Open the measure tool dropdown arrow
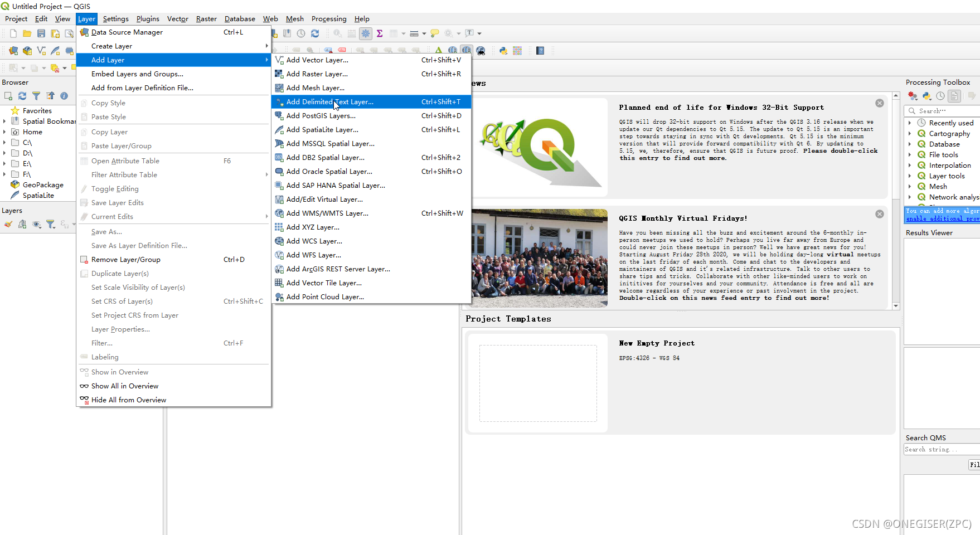Image resolution: width=980 pixels, height=535 pixels. point(424,33)
